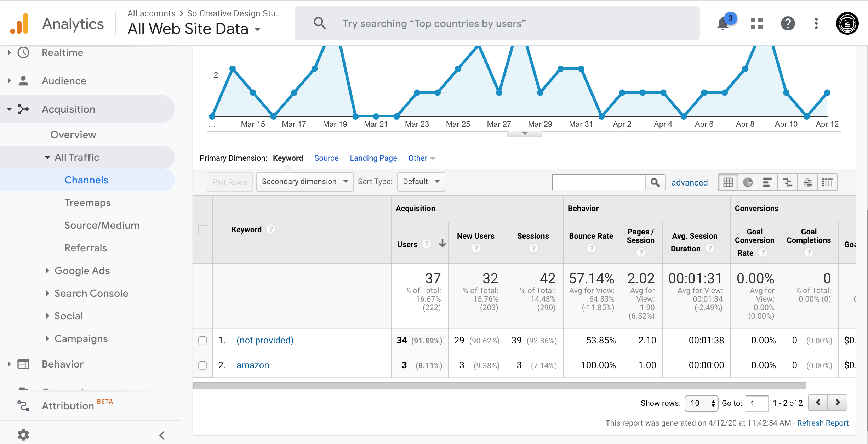Open the All Web Site Data view selector
Viewport: 868px width, 444px height.
pos(194,29)
